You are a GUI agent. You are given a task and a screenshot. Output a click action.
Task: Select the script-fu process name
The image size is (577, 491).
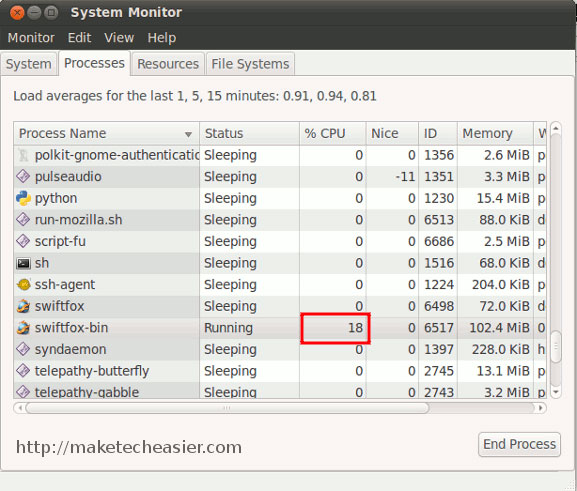(60, 241)
